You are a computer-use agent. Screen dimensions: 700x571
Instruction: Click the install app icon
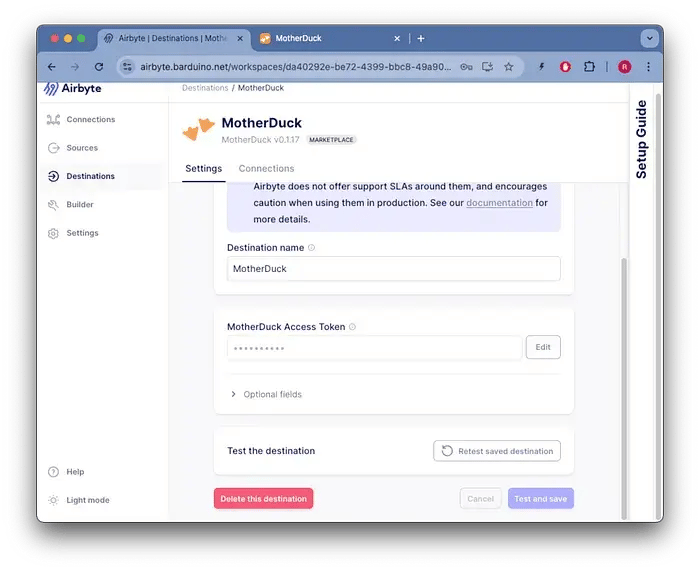tap(488, 67)
